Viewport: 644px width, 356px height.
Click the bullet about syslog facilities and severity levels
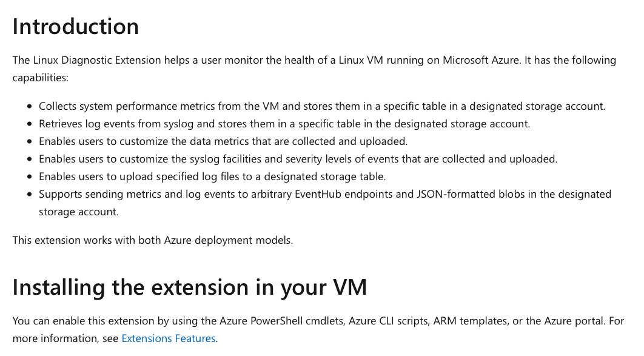click(x=297, y=159)
